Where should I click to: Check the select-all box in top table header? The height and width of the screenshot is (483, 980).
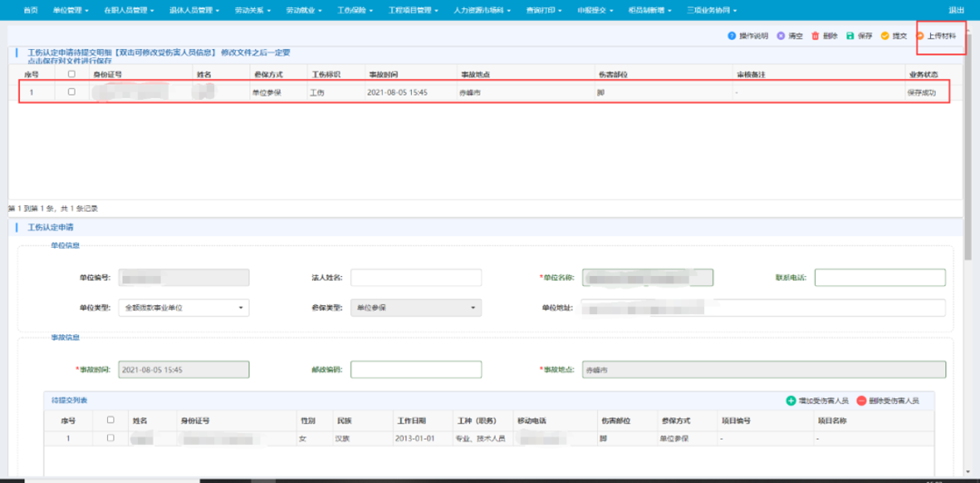pos(72,74)
